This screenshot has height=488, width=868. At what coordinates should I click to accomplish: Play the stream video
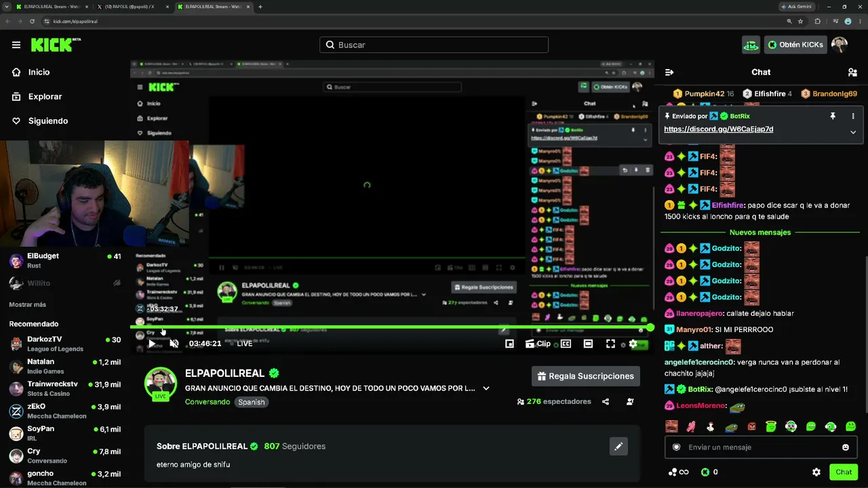[152, 344]
